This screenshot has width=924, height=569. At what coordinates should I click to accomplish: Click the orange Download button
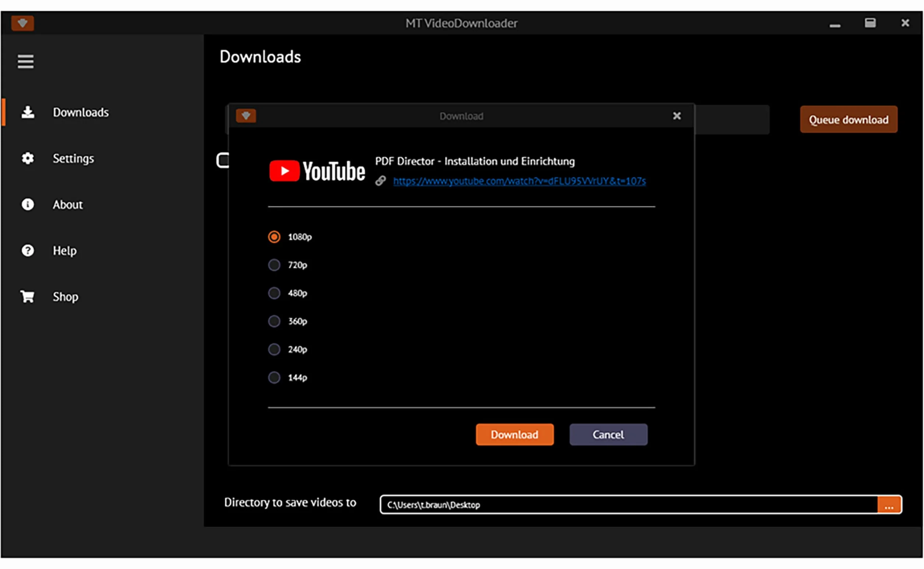515,435
